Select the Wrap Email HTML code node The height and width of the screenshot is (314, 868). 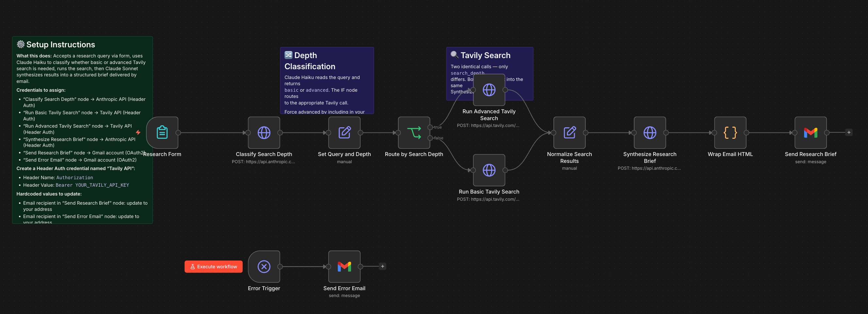coord(730,133)
